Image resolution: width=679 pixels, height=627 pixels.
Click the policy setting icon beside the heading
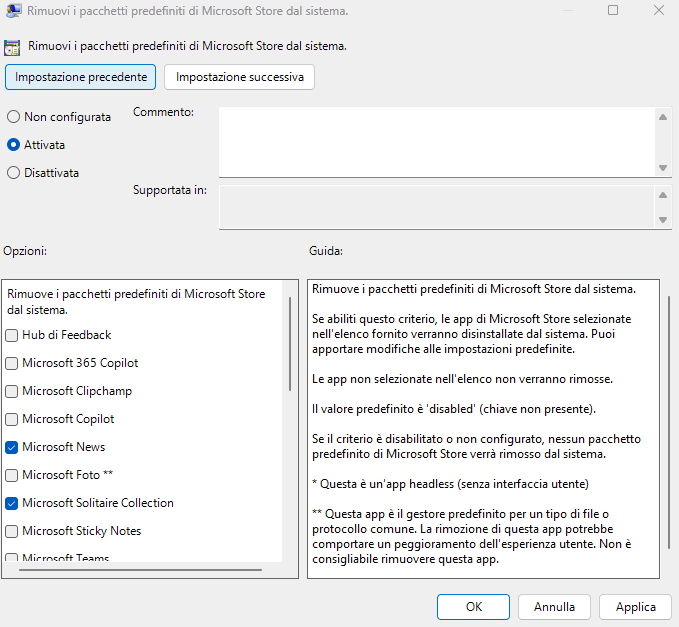click(x=12, y=46)
